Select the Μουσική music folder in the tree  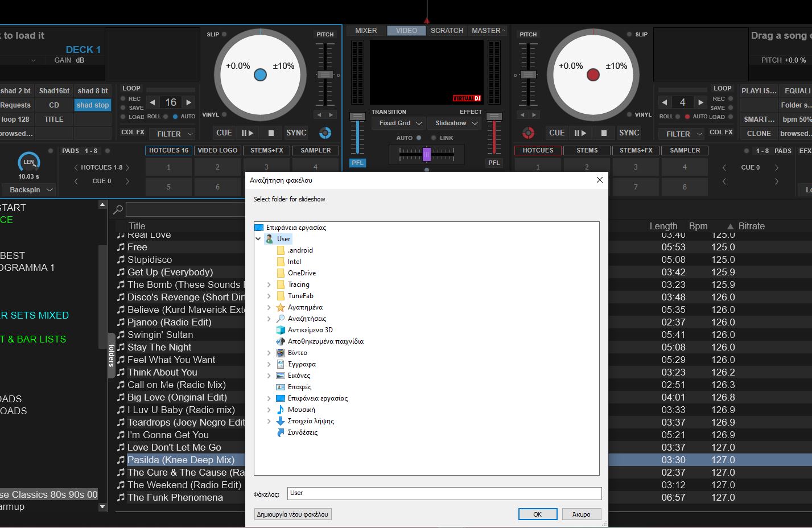coord(302,410)
